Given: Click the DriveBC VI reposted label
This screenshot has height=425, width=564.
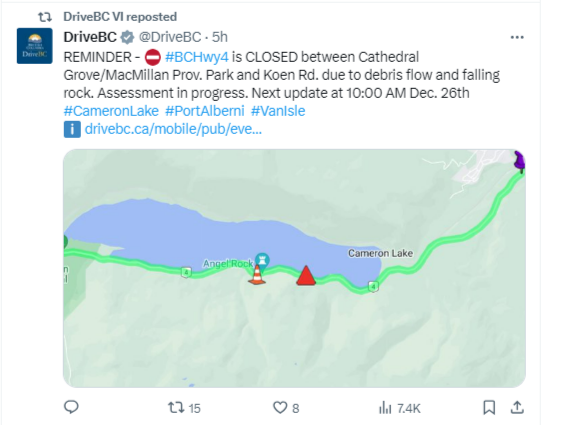Looking at the screenshot, I should coord(120,17).
